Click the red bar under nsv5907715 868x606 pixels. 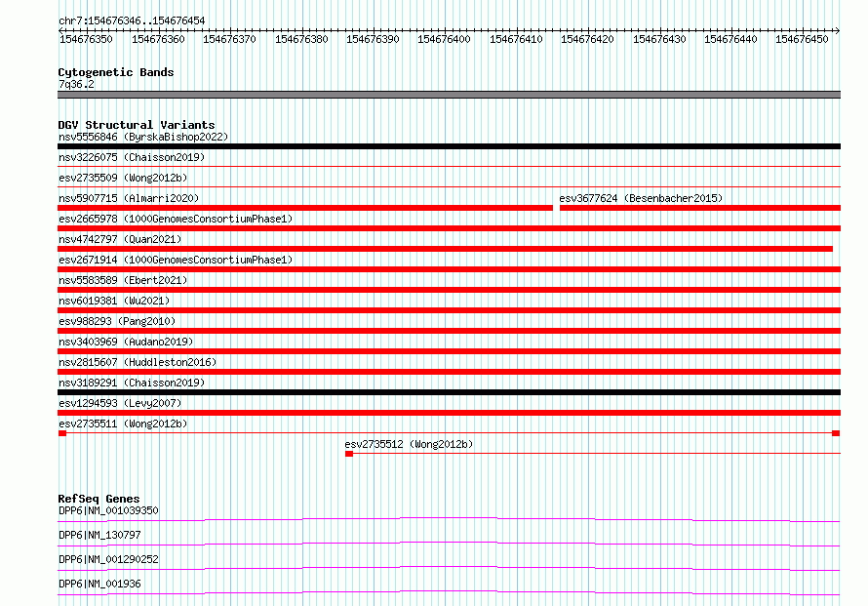tap(305, 208)
